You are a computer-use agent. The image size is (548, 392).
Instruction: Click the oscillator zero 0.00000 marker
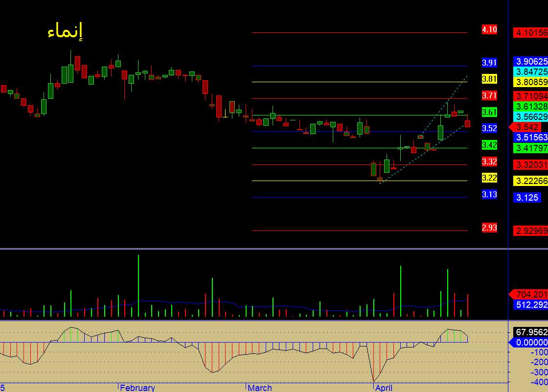click(x=528, y=343)
